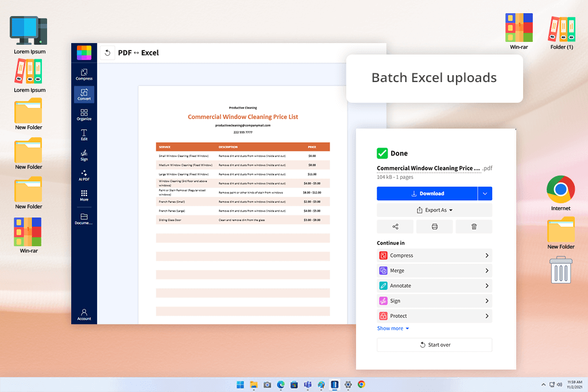Continue in Merge
Image resolution: width=588 pixels, height=392 pixels.
435,270
